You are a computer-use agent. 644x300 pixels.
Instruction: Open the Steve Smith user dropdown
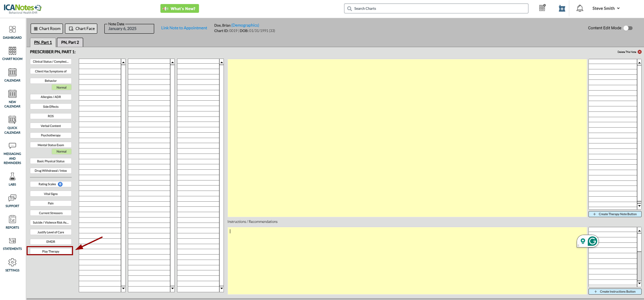[606, 8]
